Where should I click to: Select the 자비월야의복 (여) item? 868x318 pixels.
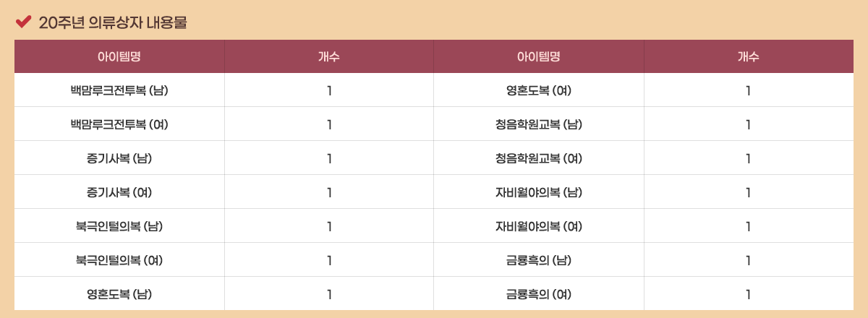(539, 226)
